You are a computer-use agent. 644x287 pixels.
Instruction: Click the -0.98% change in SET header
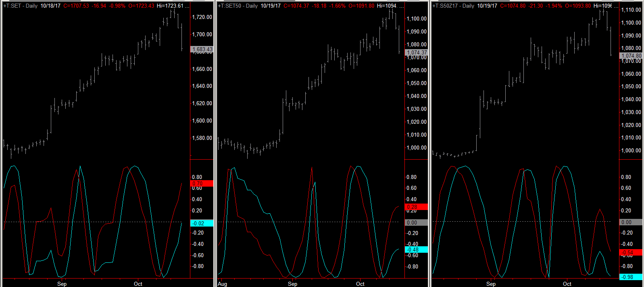[x=117, y=6]
